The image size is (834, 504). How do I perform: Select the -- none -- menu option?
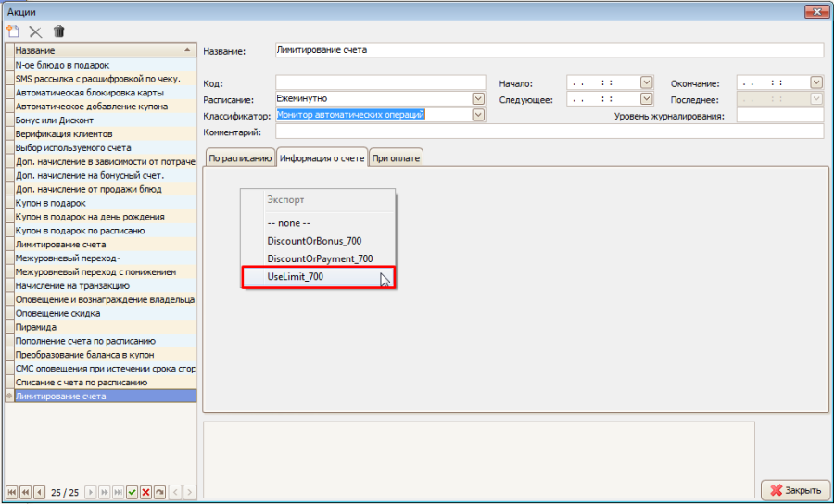287,223
